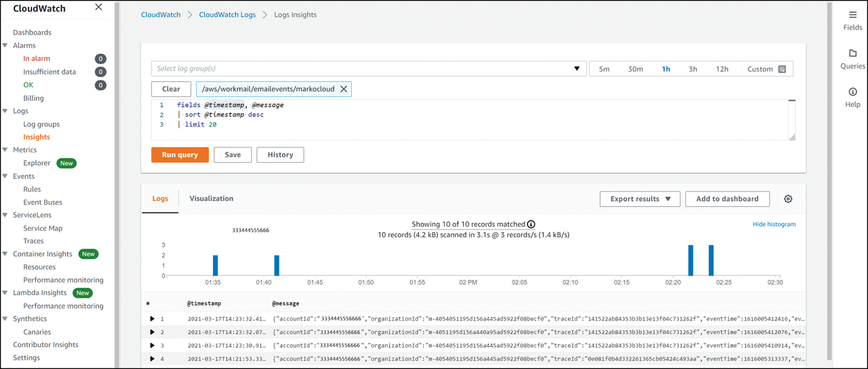Collapse the Logs section

click(5, 110)
